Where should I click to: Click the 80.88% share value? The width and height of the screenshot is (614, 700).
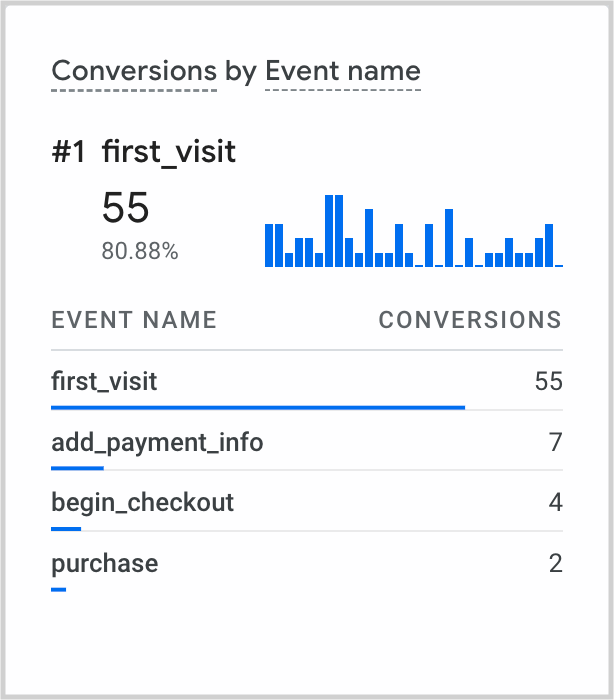(140, 251)
